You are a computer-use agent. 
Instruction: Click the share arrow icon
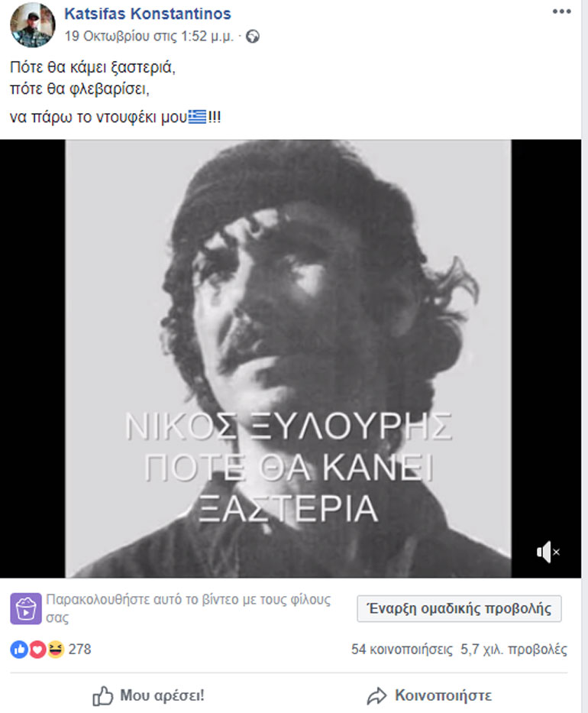[376, 696]
